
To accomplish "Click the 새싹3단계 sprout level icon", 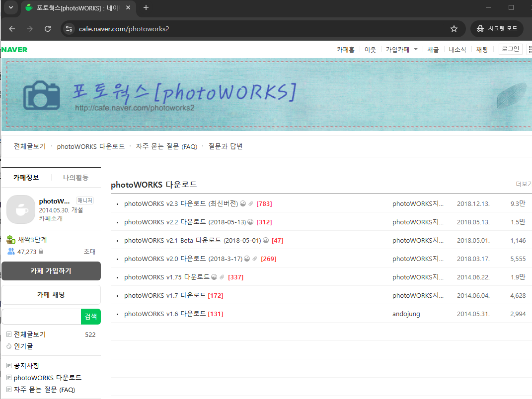I will [x=10, y=239].
